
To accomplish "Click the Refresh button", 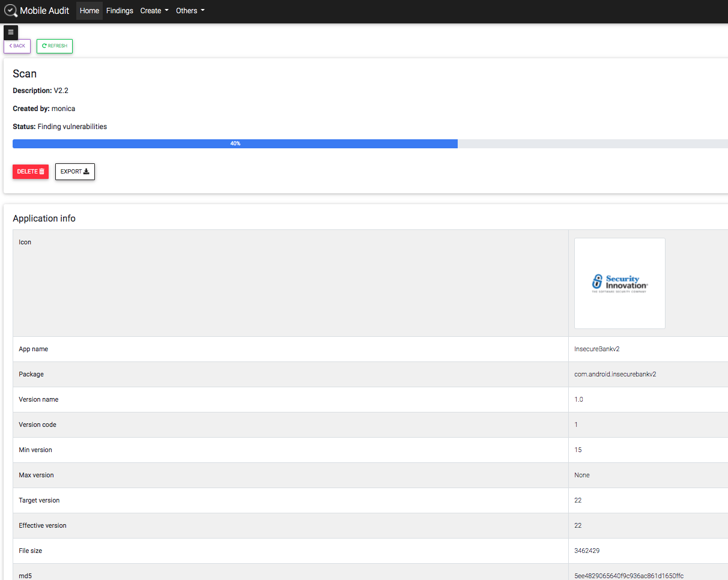I will click(55, 46).
